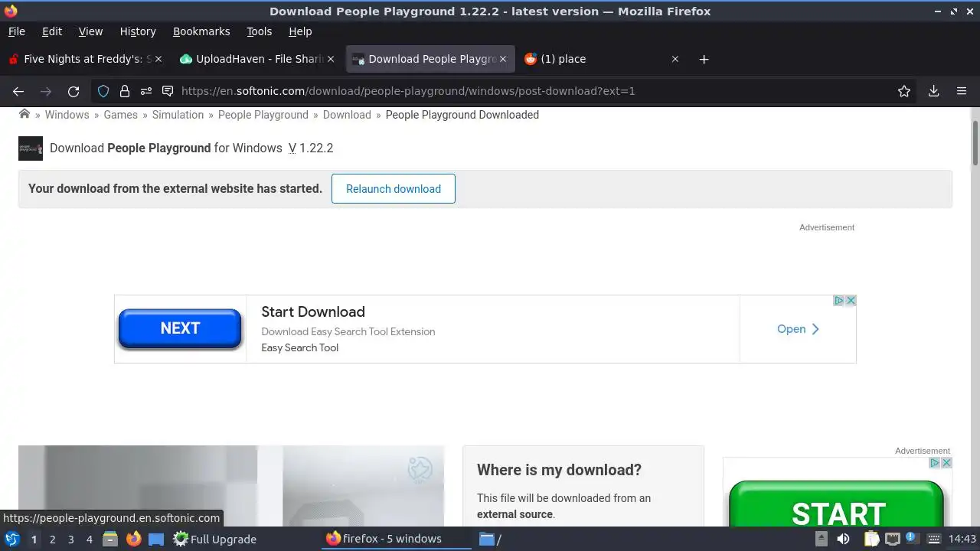Switch to workspace 3 in the pager
Viewport: 980px width, 551px height.
[x=70, y=539]
